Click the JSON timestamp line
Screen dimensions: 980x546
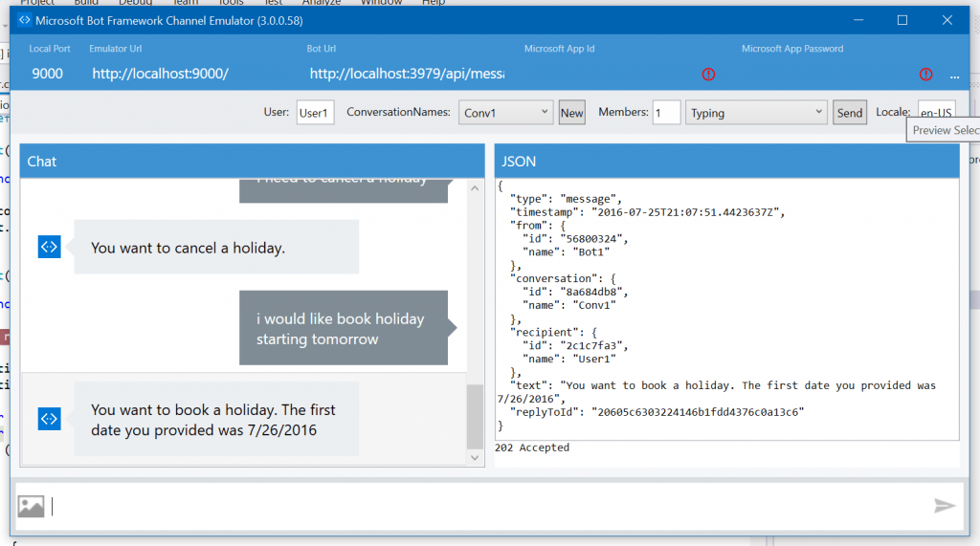(647, 212)
